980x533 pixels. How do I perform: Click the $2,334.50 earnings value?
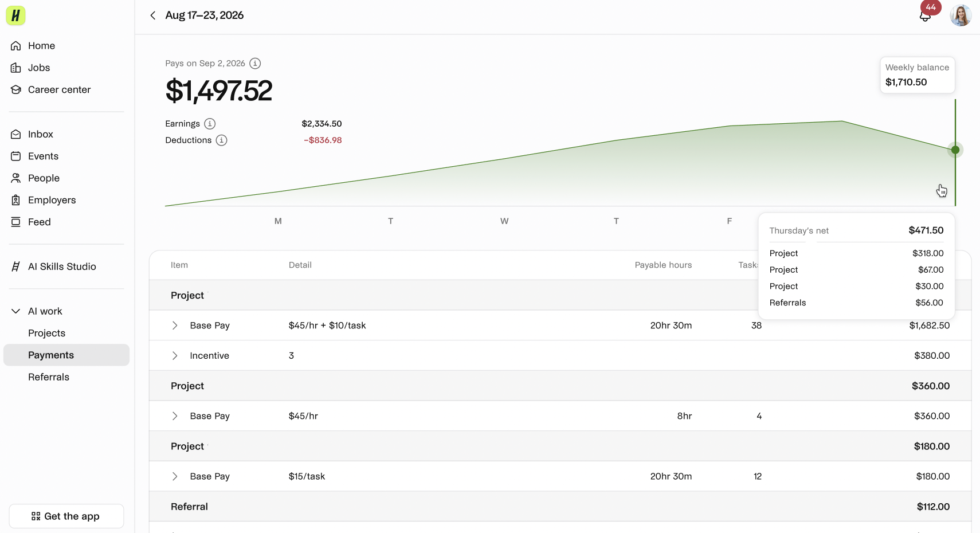[322, 124]
